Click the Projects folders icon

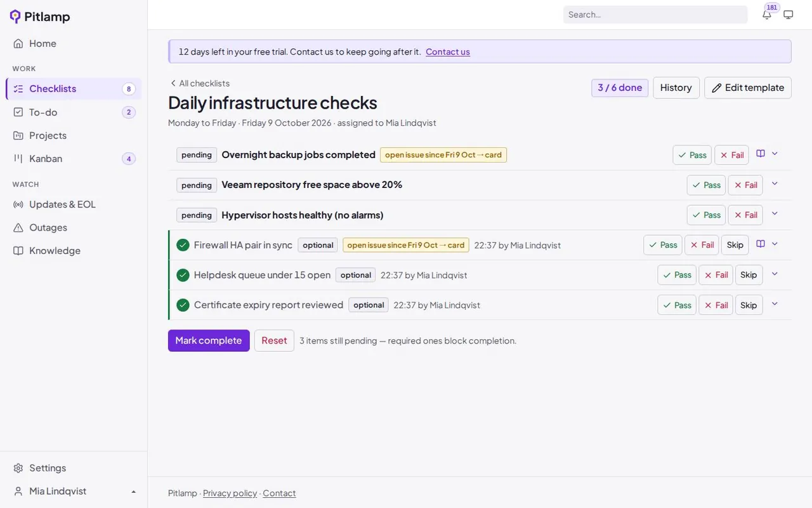point(18,135)
